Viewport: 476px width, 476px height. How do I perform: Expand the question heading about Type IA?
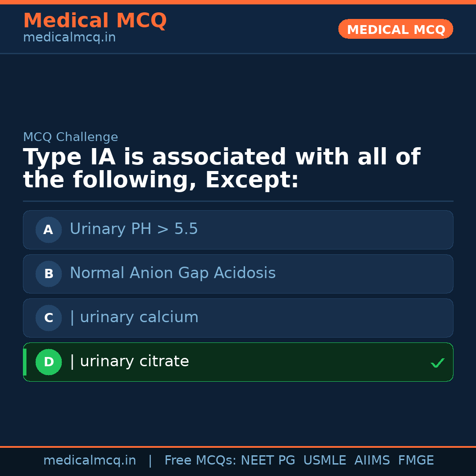220,167
